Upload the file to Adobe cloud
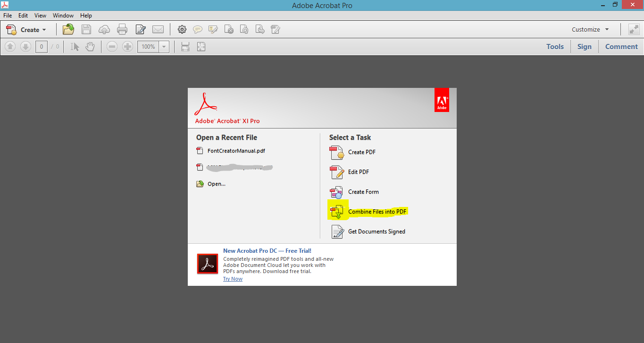The width and height of the screenshot is (644, 343). click(104, 29)
